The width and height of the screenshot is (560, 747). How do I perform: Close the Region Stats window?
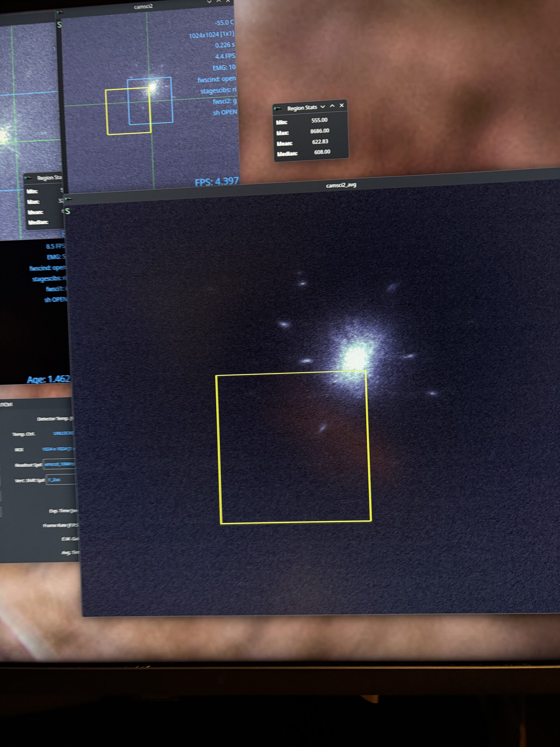pyautogui.click(x=342, y=106)
